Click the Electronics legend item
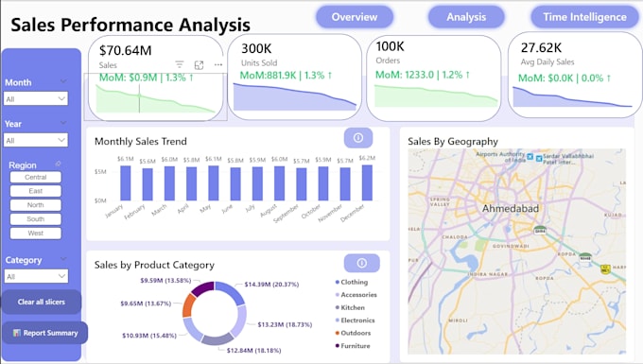This screenshot has height=364, width=643. click(x=355, y=321)
